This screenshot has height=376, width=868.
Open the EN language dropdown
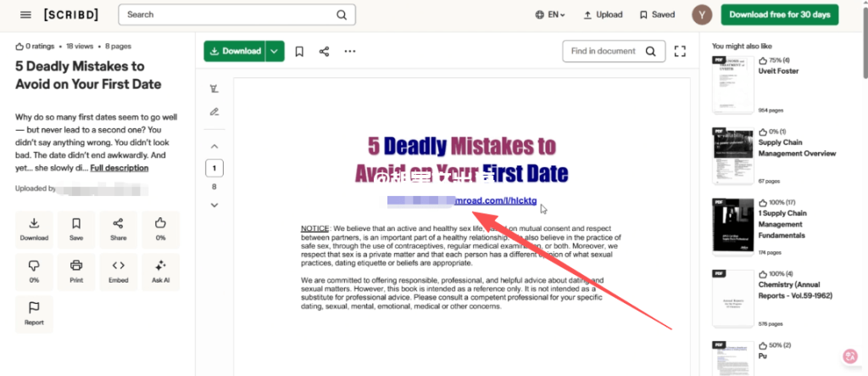coord(550,15)
